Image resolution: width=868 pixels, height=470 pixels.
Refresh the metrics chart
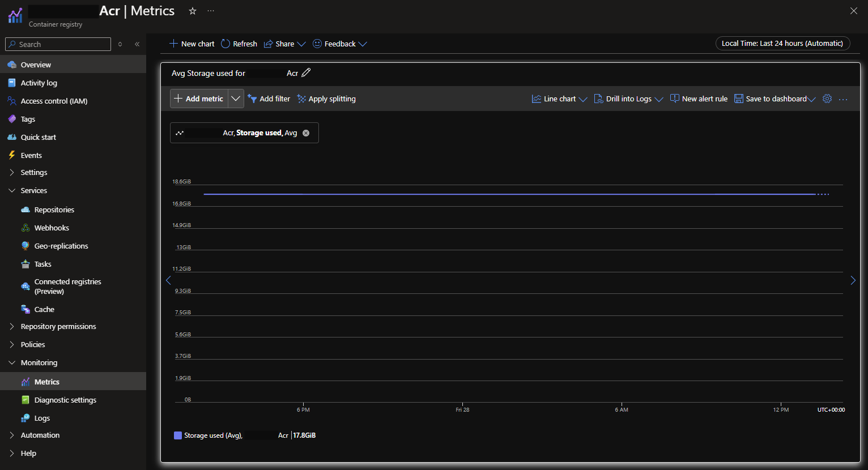pos(239,44)
